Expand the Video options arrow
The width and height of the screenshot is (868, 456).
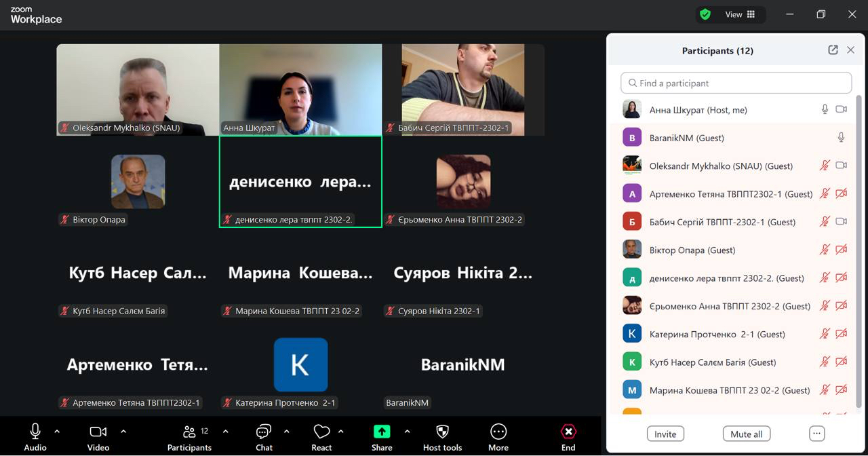point(123,432)
